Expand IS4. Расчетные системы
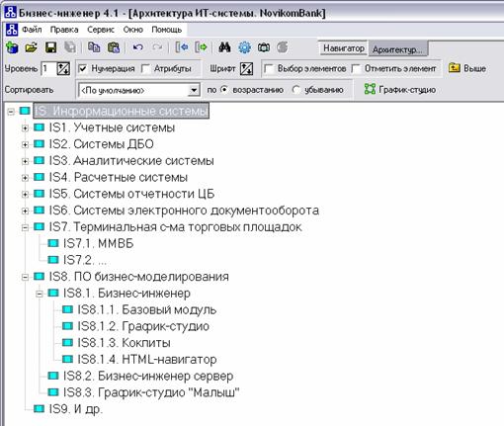This screenshot has width=504, height=426. (25, 178)
